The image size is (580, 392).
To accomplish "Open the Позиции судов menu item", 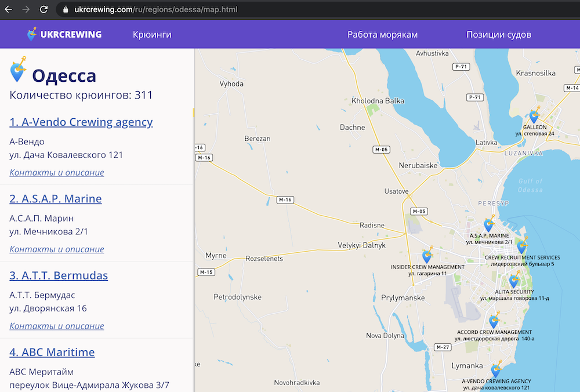I will (x=499, y=34).
